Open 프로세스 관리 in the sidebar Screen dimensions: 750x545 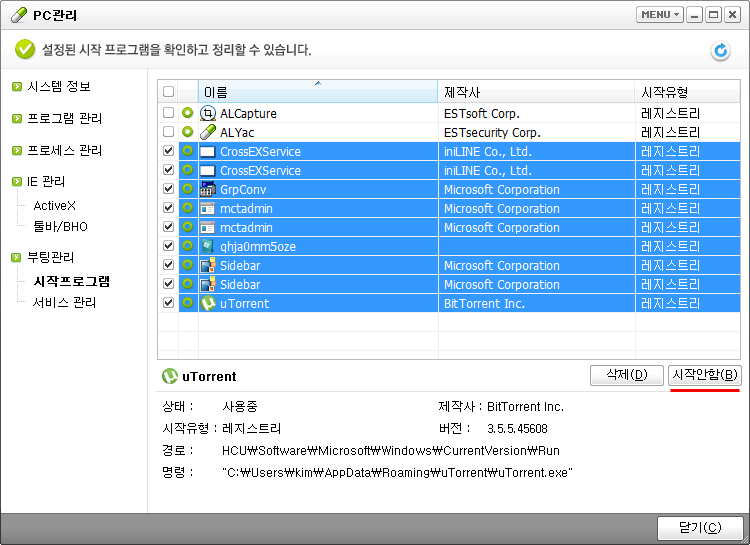click(x=65, y=151)
